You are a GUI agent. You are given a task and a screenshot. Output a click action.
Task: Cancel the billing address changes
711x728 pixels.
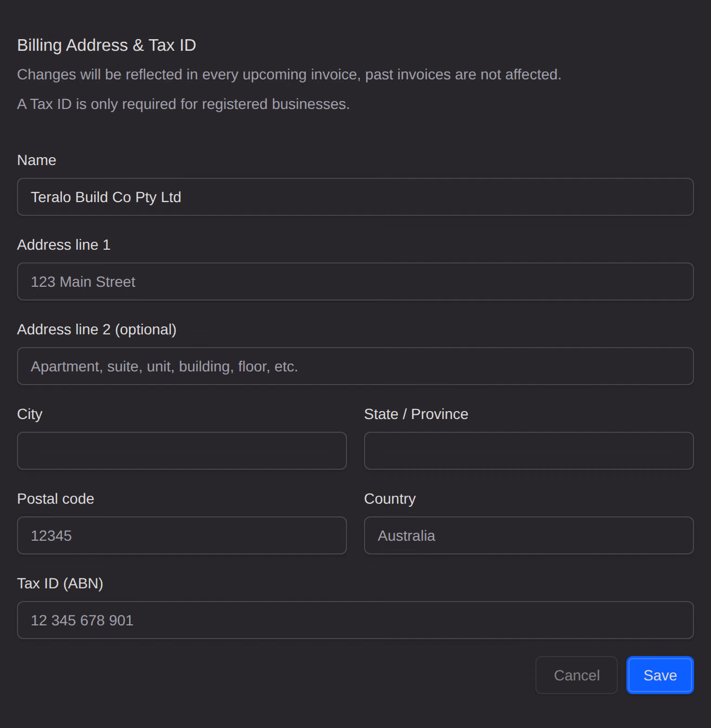pos(577,675)
